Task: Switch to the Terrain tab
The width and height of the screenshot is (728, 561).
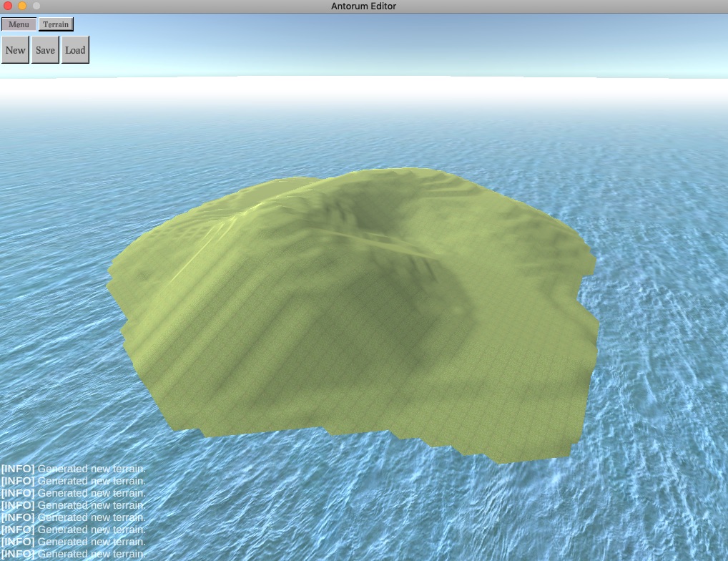Action: tap(56, 24)
